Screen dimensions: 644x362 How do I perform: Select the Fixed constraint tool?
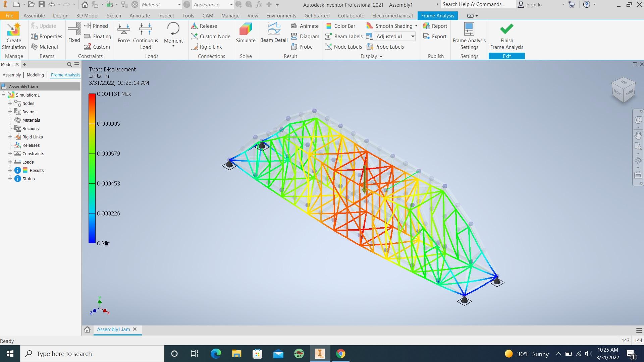(74, 33)
